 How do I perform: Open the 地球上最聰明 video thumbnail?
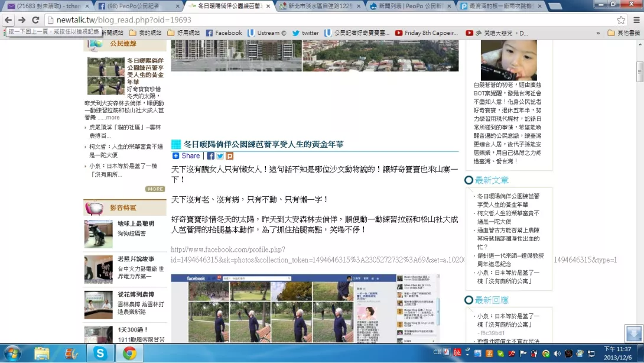[x=99, y=234]
